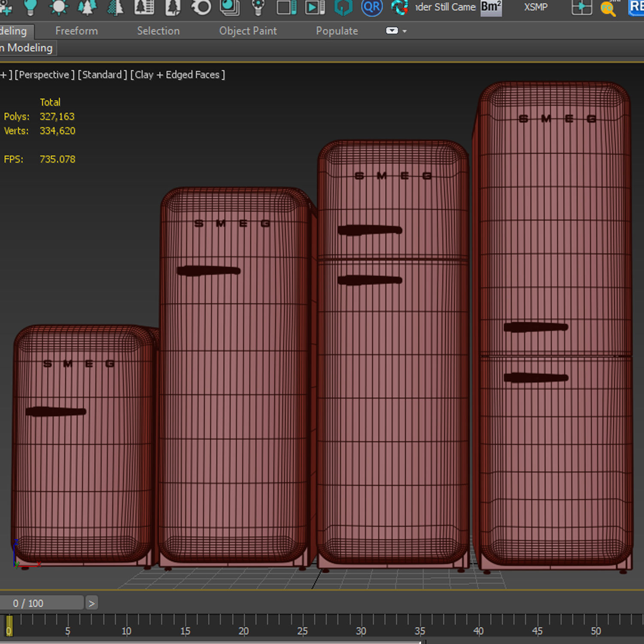The width and height of the screenshot is (644, 644).
Task: Switch to the Modeling ribbon tab
Action: 16,31
